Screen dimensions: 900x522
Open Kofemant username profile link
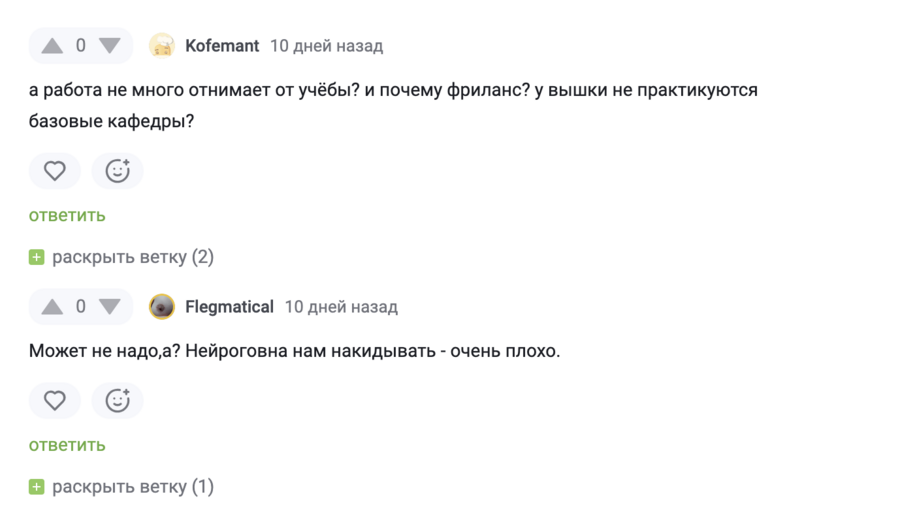pyautogui.click(x=222, y=46)
